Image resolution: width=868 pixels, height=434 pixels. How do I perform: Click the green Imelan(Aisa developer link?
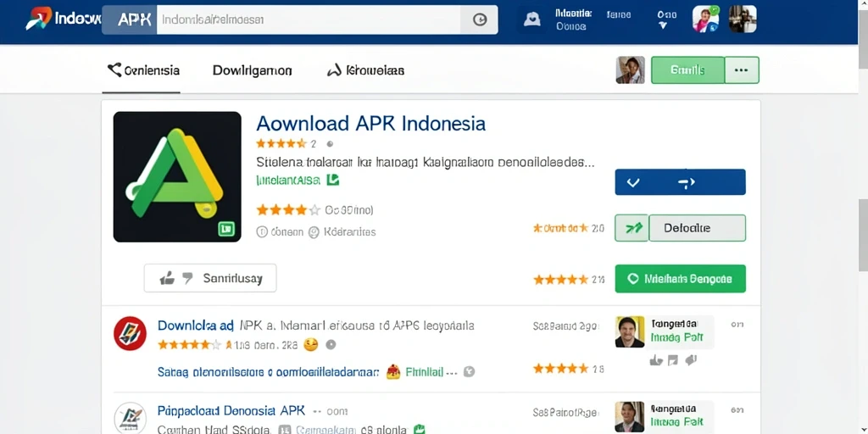[289, 180]
